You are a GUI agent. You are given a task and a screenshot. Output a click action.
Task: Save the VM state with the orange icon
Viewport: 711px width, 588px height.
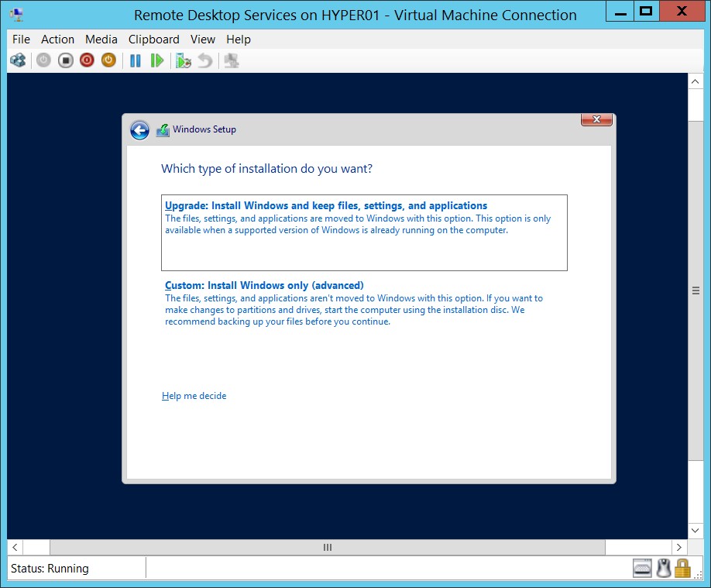[108, 60]
